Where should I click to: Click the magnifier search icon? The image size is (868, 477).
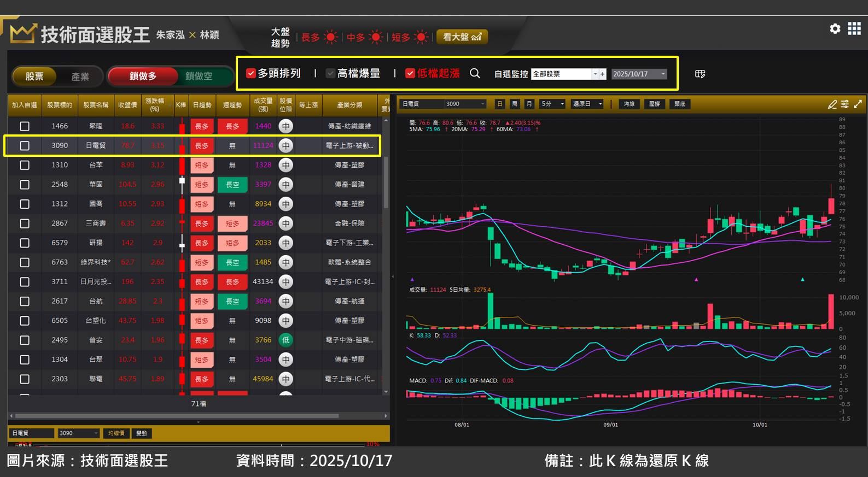pyautogui.click(x=475, y=73)
